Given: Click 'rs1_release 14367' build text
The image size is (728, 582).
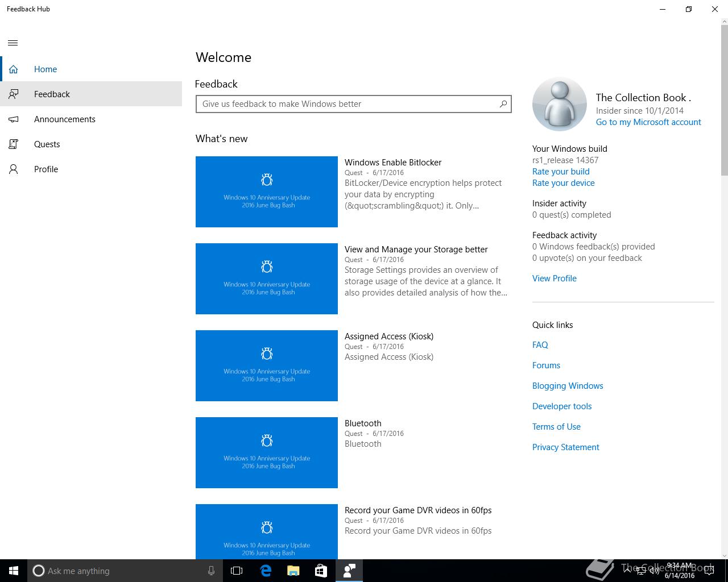Looking at the screenshot, I should pyautogui.click(x=565, y=160).
